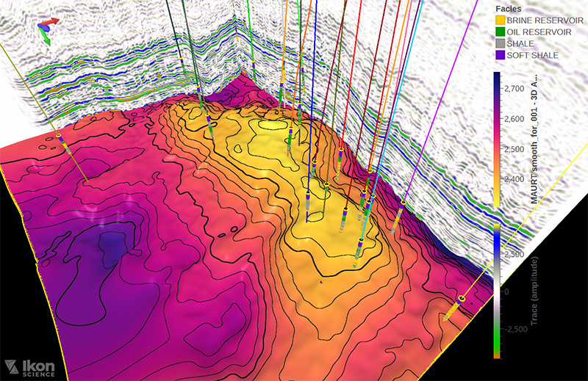
Task: Click the MAURT smooth depth color bar
Action: [x=498, y=147]
